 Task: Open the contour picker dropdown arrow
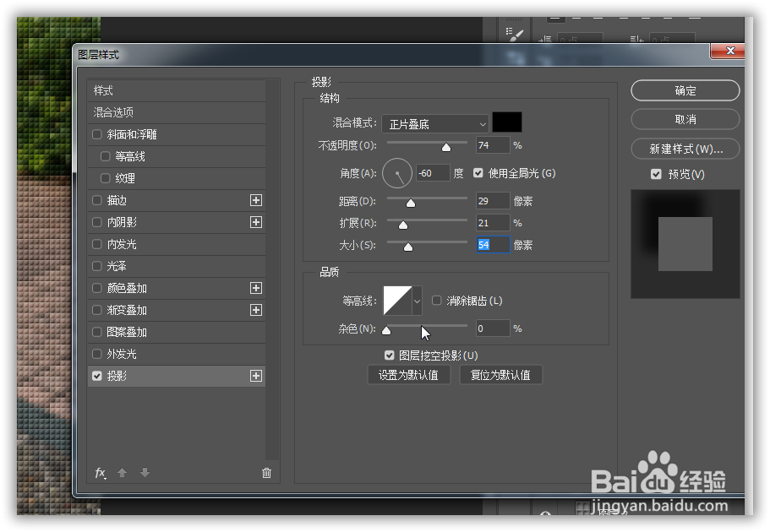point(417,301)
